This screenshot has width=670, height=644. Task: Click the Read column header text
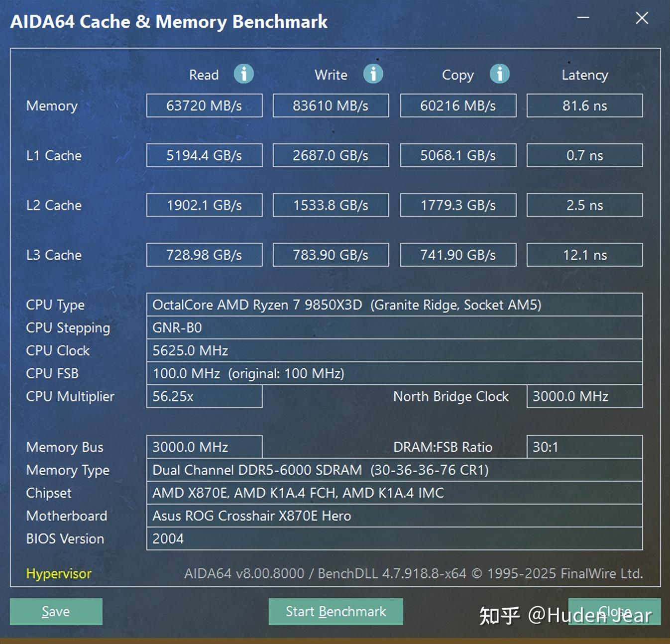pyautogui.click(x=204, y=75)
